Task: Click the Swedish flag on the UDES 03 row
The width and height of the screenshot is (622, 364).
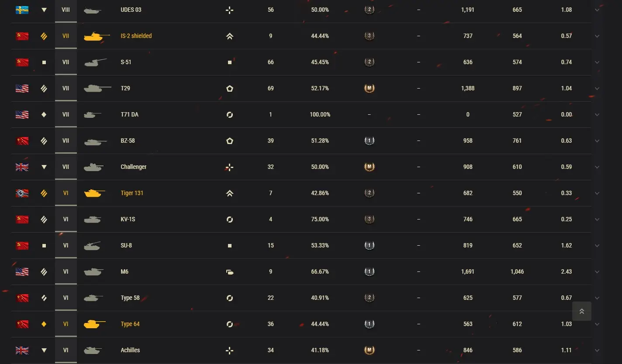Action: click(x=22, y=10)
